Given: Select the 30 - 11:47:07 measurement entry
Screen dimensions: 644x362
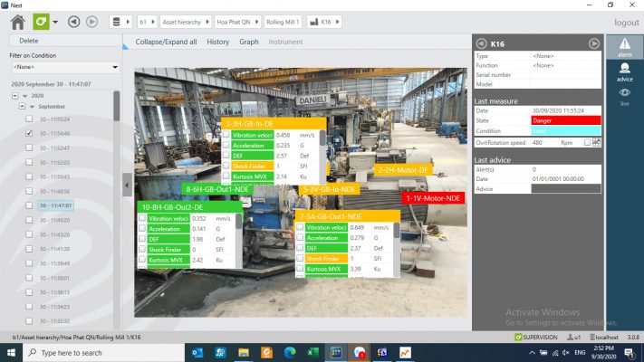Looking at the screenshot, I should [x=56, y=205].
